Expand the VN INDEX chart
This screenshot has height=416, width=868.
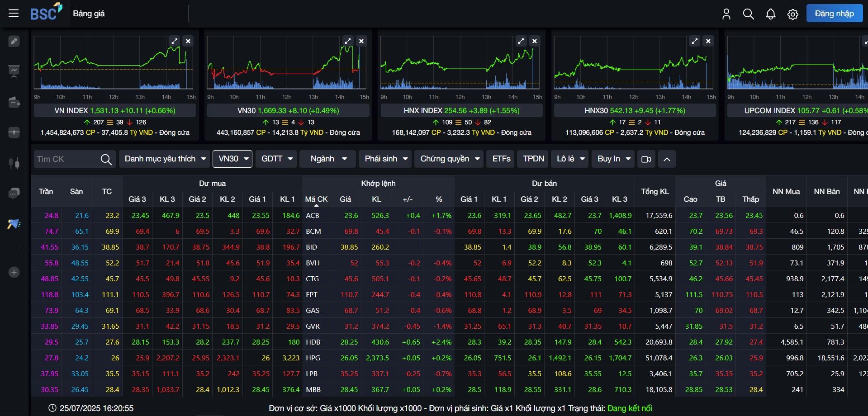(175, 41)
